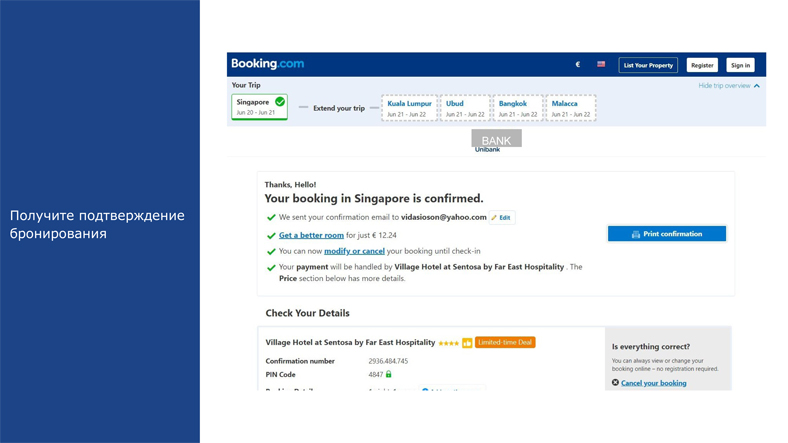Click the hotel star rating

point(448,344)
